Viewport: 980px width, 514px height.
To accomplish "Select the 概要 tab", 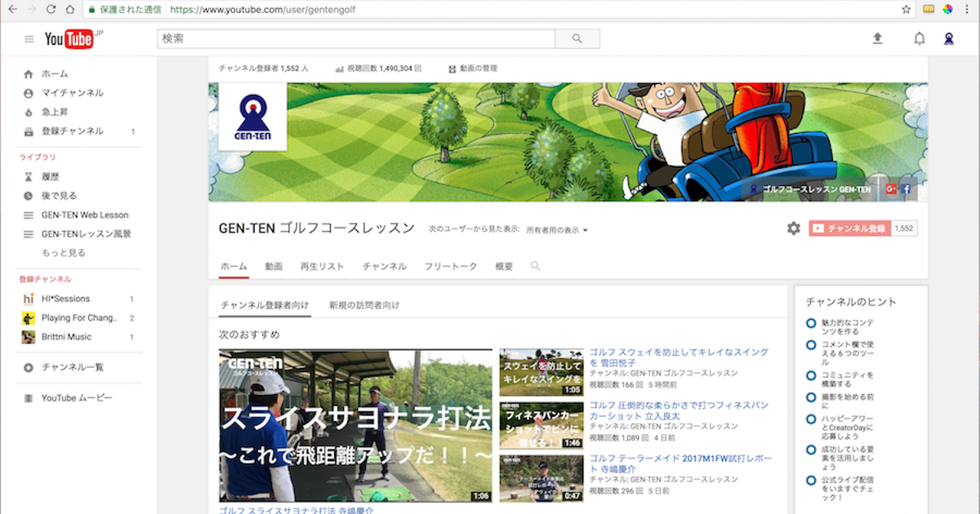I will (x=504, y=267).
